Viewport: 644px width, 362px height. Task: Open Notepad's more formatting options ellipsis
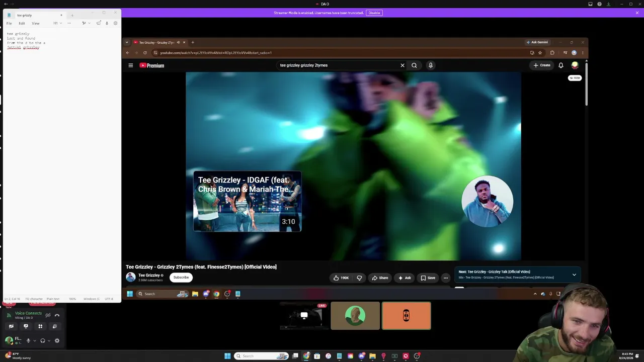click(x=69, y=23)
